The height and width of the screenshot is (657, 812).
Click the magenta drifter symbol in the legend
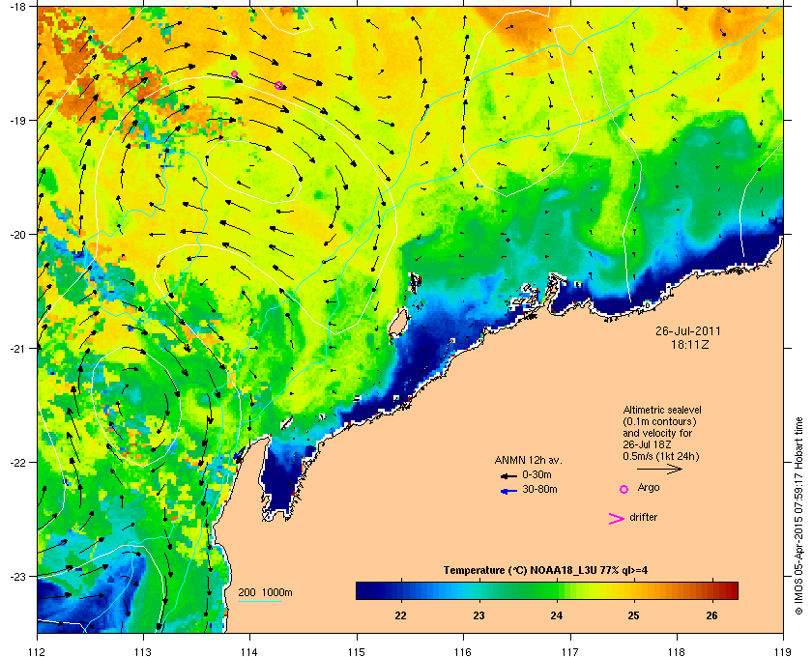click(x=617, y=519)
